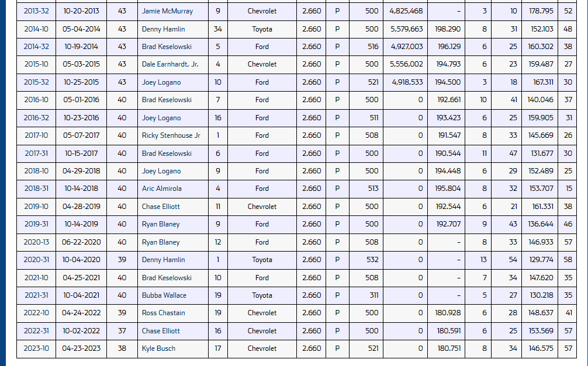Click the Ross Chastain link
The image size is (588, 366).
(163, 313)
